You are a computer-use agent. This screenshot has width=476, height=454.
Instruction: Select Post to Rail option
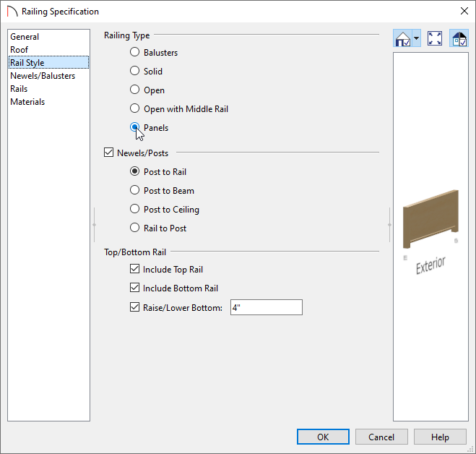point(135,171)
